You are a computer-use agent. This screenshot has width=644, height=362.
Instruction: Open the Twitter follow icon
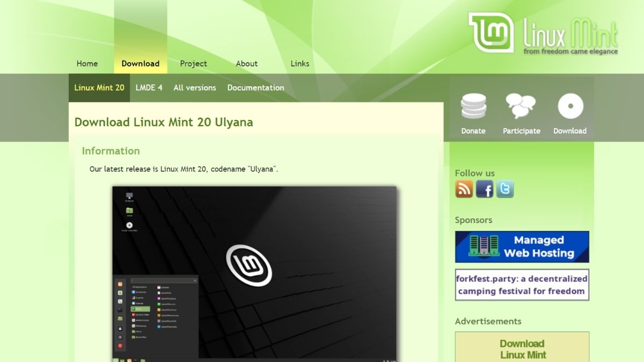[505, 189]
